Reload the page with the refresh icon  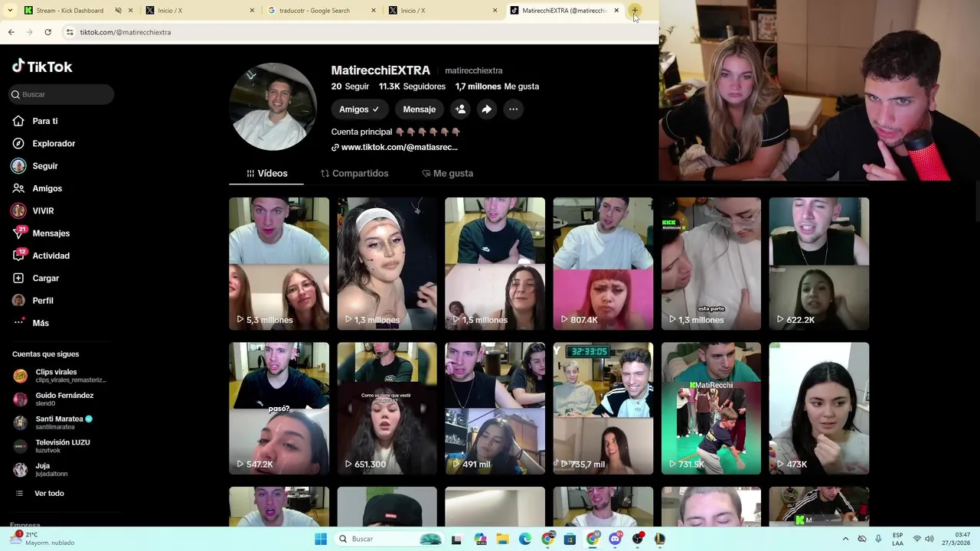click(47, 32)
